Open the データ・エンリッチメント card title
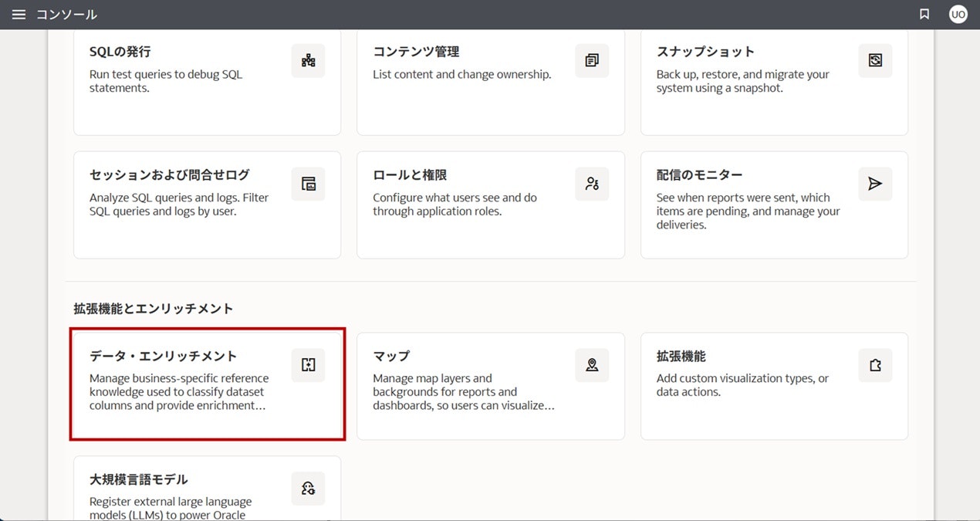The image size is (980, 521). [x=163, y=356]
